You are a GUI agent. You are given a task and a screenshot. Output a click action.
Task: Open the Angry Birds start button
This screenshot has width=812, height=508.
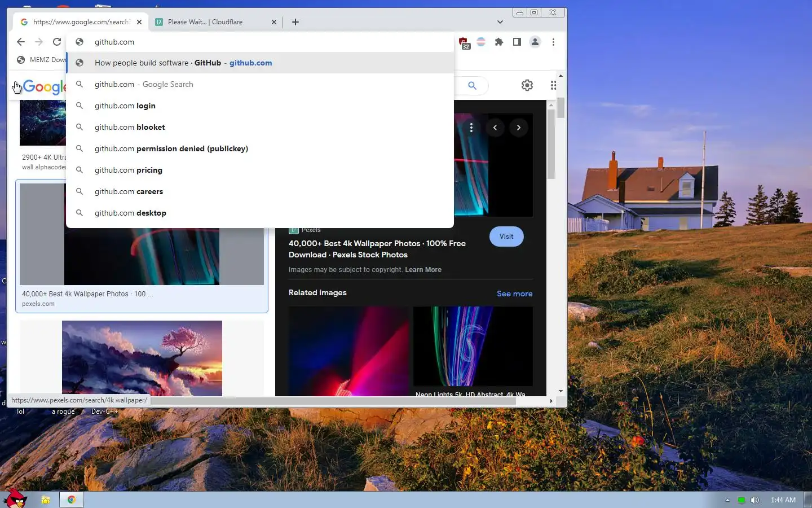pyautogui.click(x=15, y=499)
